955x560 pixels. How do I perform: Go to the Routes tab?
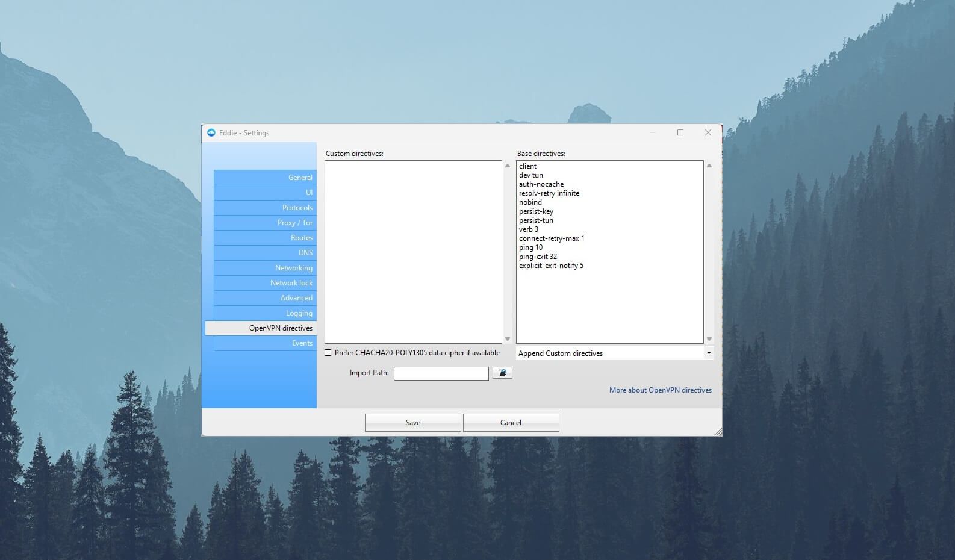pos(265,238)
